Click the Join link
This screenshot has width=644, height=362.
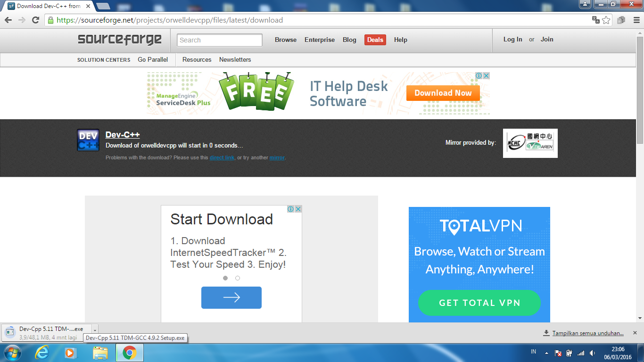tap(547, 39)
